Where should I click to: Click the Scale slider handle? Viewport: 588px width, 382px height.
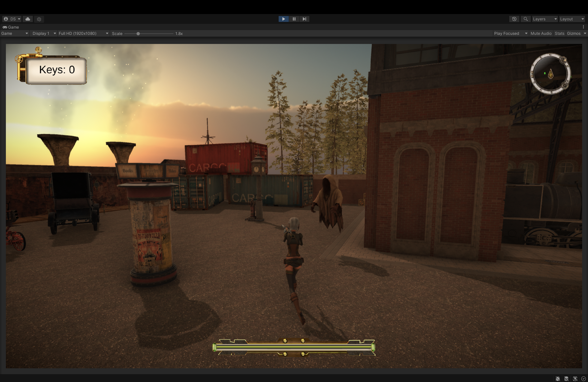(x=138, y=34)
